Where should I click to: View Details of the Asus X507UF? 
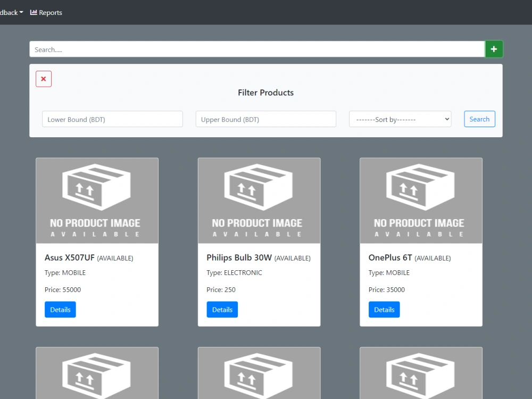tap(60, 309)
